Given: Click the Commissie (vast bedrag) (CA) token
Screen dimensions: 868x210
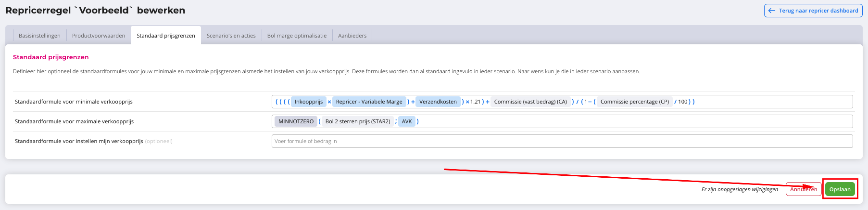Looking at the screenshot, I should [530, 102].
